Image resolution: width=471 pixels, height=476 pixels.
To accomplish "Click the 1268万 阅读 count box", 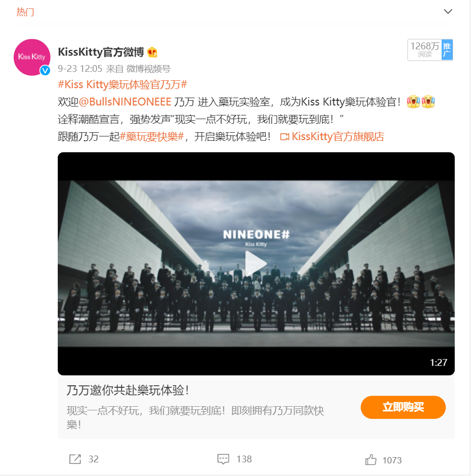I will coord(425,50).
